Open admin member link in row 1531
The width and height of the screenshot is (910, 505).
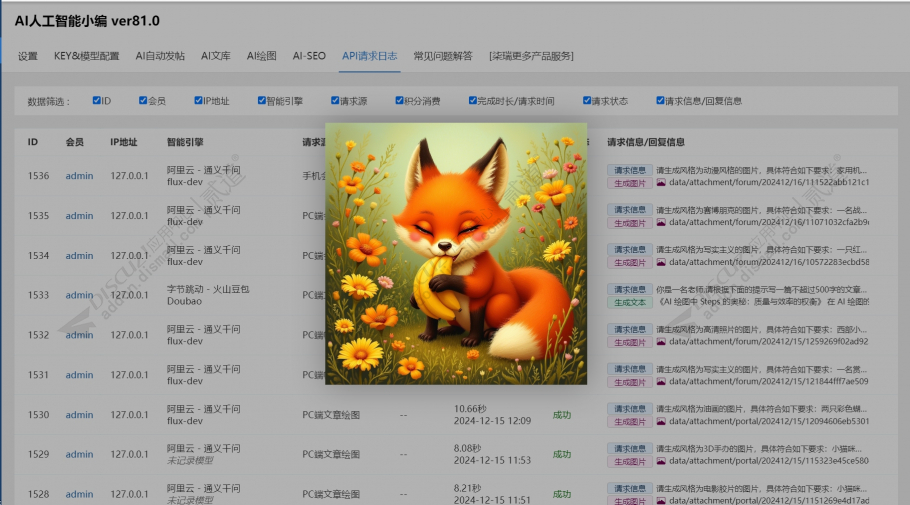pyautogui.click(x=80, y=376)
